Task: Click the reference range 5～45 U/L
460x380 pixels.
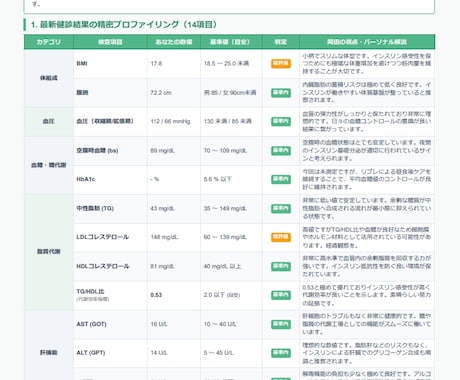Action: 219,353
